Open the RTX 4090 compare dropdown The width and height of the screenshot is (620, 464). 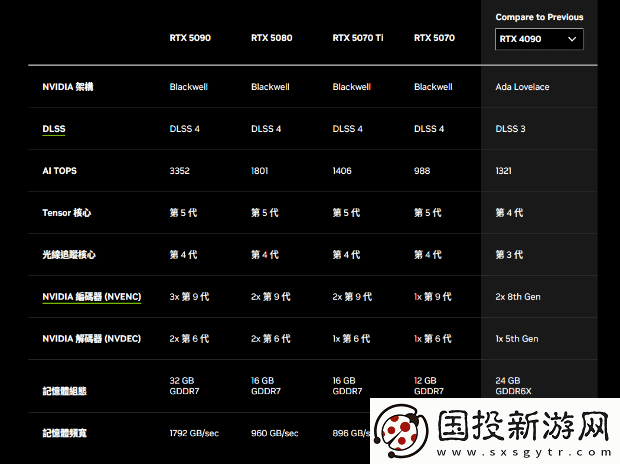[539, 39]
